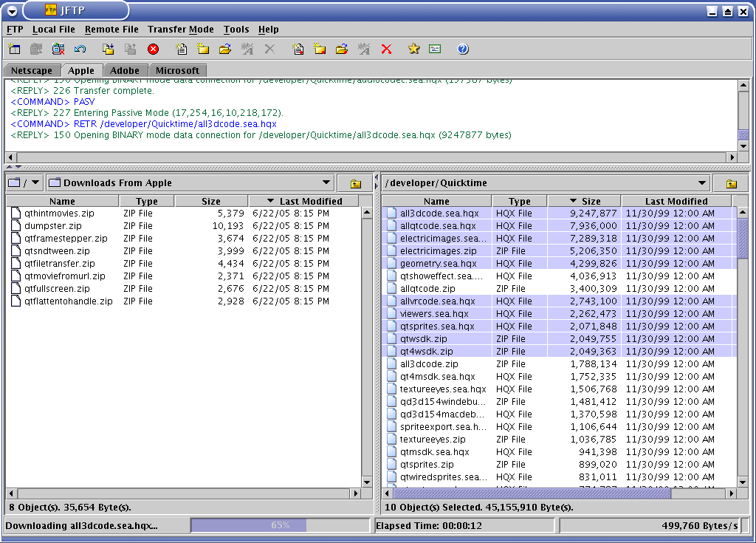This screenshot has height=543, width=756.
Task: Go up one level in remote pane
Action: coord(732,183)
